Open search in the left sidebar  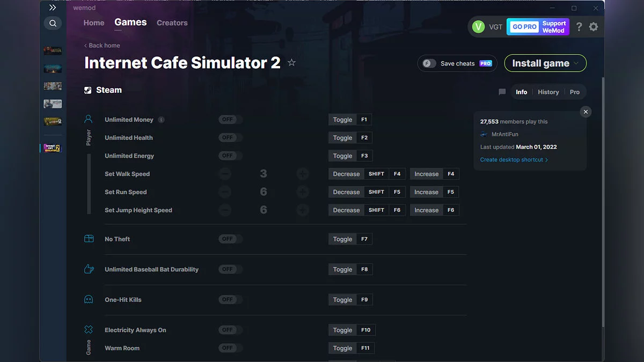point(53,23)
